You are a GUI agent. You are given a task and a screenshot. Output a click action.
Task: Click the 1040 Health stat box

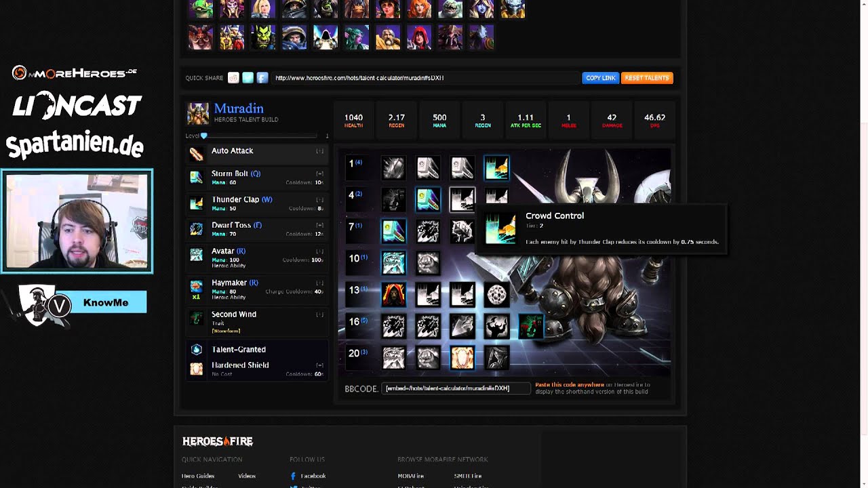point(353,121)
